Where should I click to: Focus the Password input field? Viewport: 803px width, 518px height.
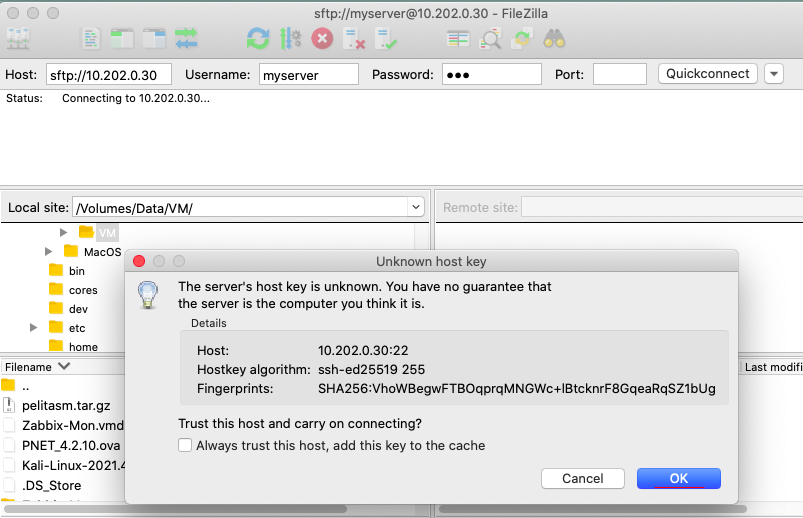coord(492,75)
